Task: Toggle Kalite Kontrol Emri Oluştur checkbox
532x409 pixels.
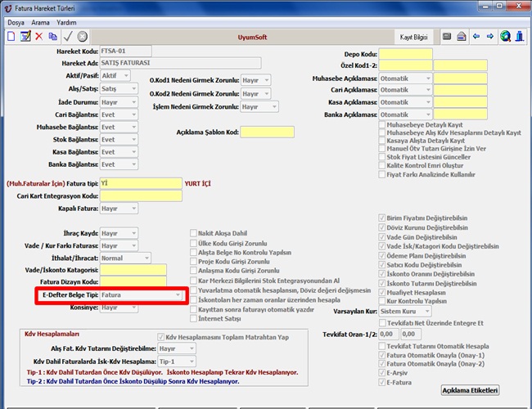Action: 382,165
